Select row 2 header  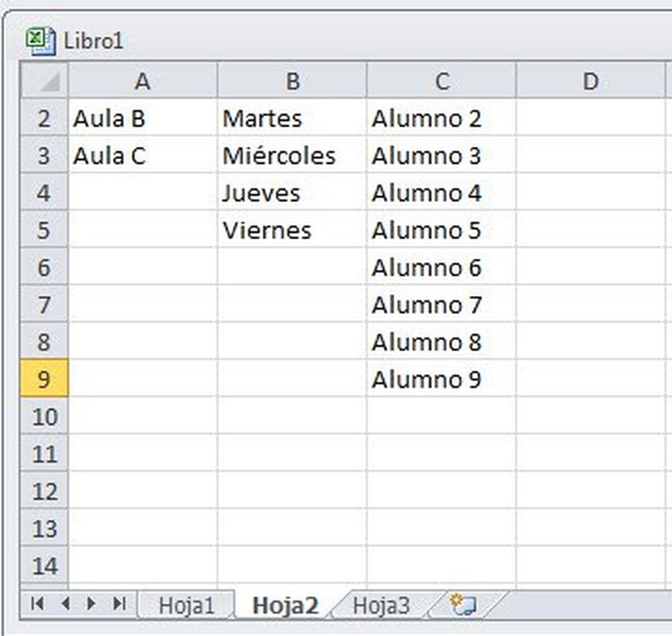pos(45,118)
